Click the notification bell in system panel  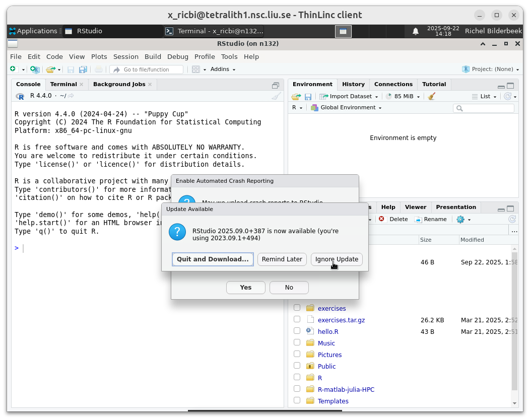click(416, 31)
